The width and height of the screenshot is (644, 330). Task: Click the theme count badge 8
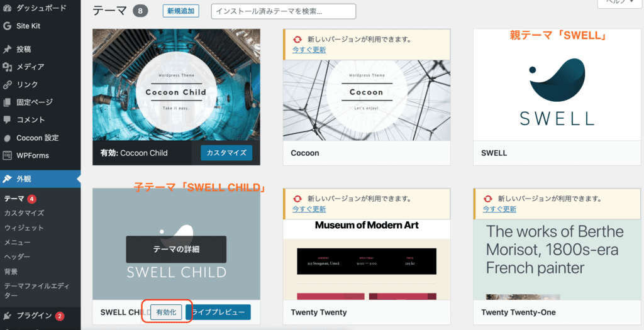140,11
